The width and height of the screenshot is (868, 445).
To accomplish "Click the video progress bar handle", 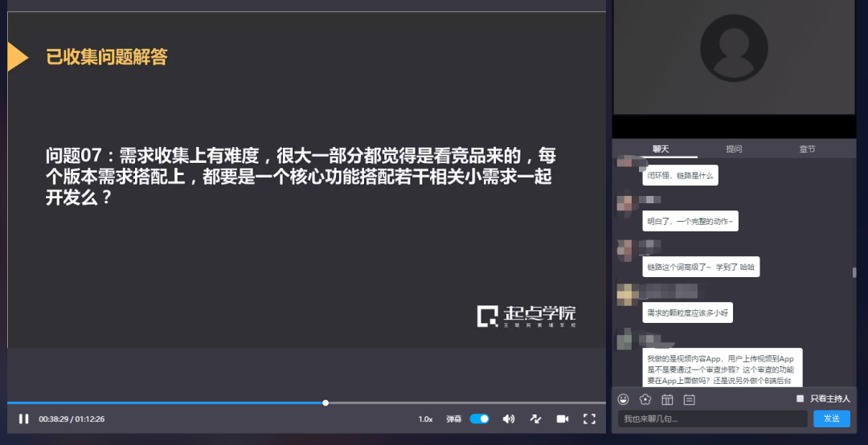I will pyautogui.click(x=325, y=403).
